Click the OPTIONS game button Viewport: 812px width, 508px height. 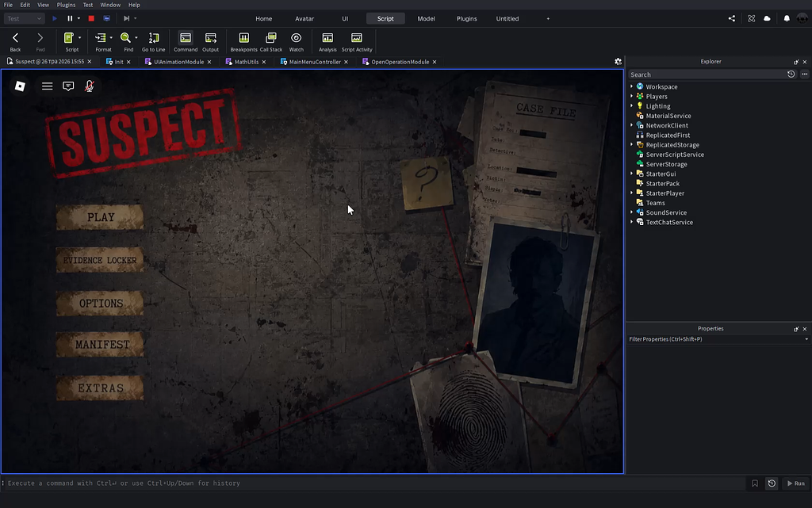pyautogui.click(x=100, y=304)
